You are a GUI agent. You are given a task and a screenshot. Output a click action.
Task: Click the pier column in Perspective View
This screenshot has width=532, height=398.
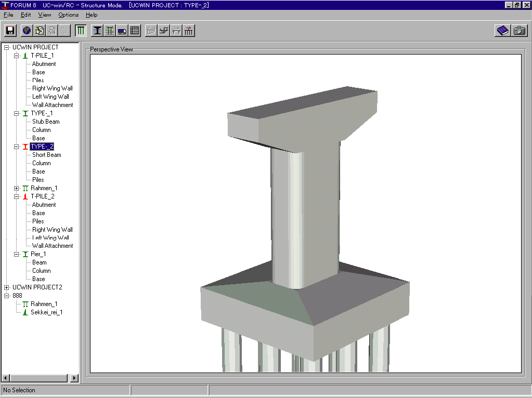(x=304, y=218)
